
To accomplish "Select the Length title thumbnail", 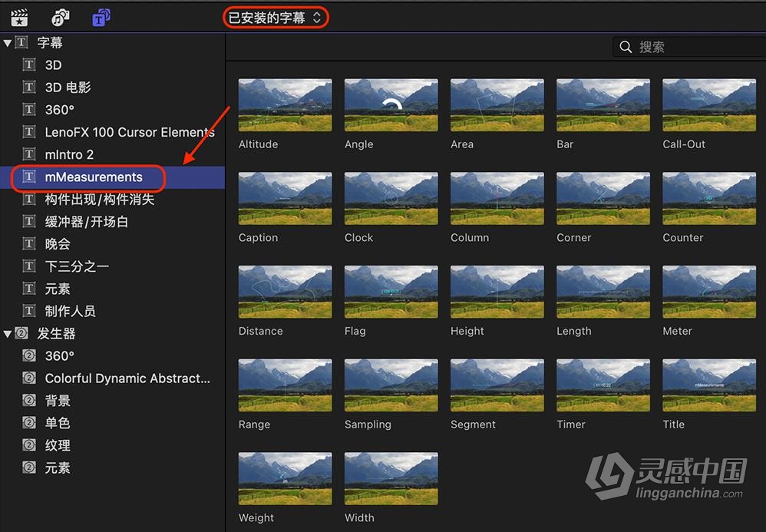I will 603,292.
